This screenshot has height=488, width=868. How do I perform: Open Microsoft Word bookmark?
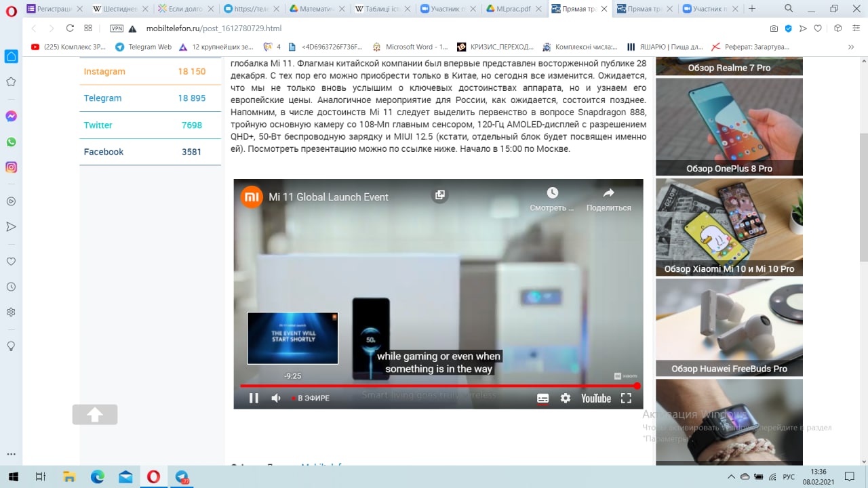pos(411,47)
